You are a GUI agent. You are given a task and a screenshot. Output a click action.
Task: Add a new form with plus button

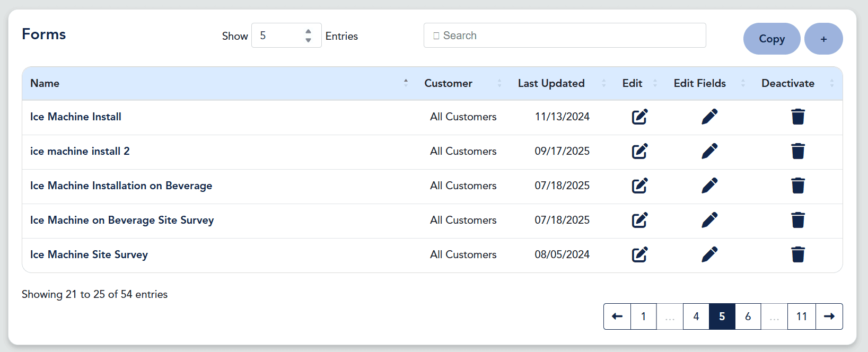point(823,39)
